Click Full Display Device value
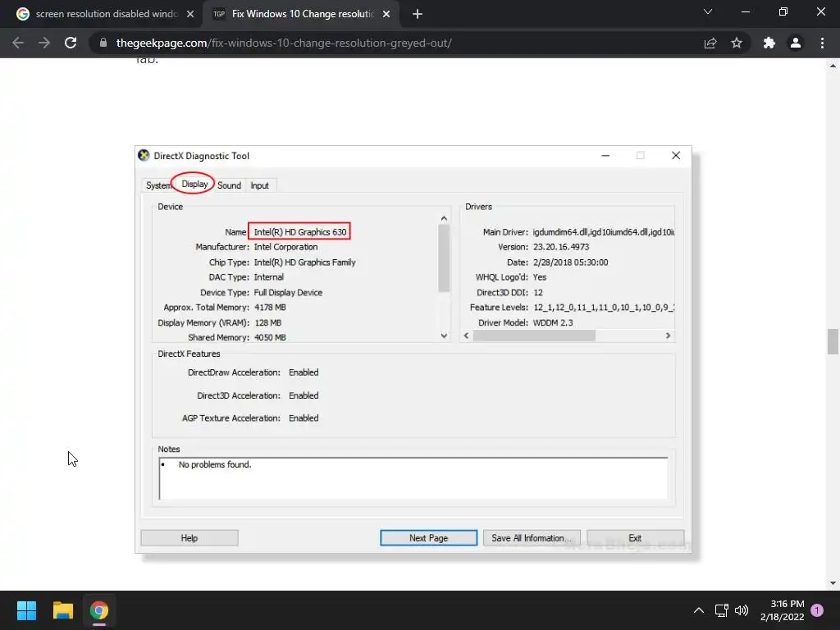Viewport: 840px width, 630px height. coord(288,293)
